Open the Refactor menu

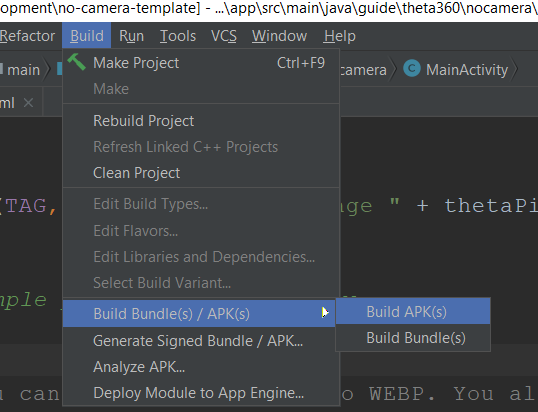27,36
